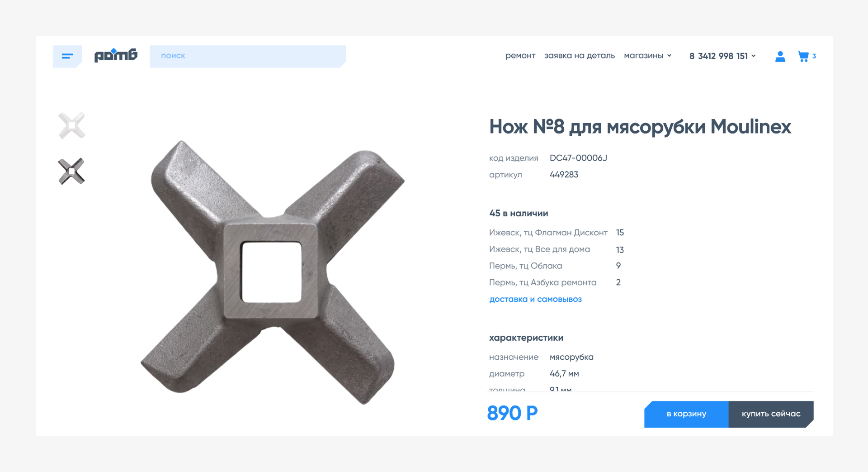Go to заявка на деталь page

click(x=579, y=56)
